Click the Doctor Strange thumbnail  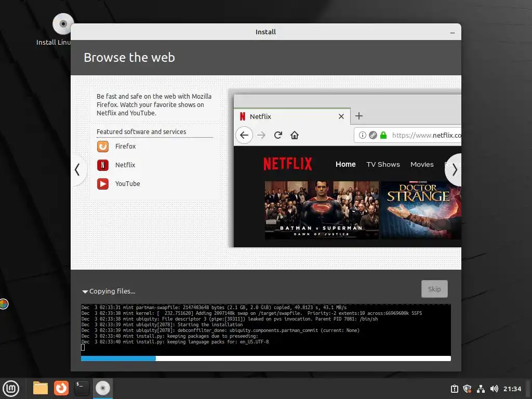pos(421,210)
